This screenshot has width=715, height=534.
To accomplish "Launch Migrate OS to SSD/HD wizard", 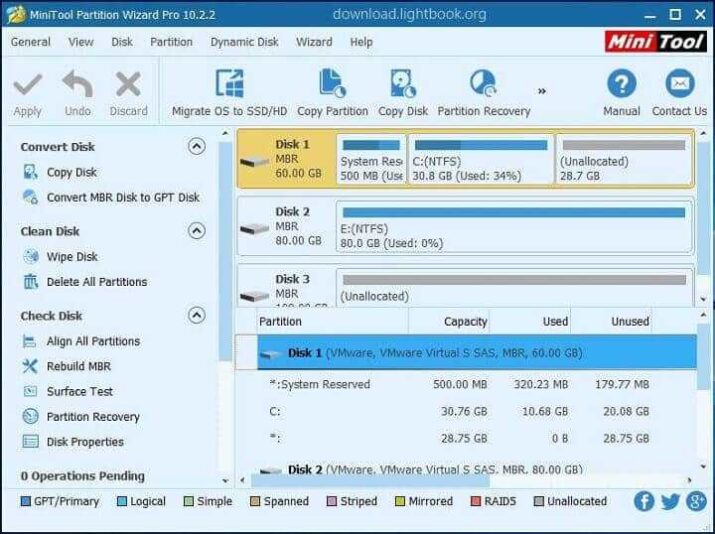I will (229, 93).
